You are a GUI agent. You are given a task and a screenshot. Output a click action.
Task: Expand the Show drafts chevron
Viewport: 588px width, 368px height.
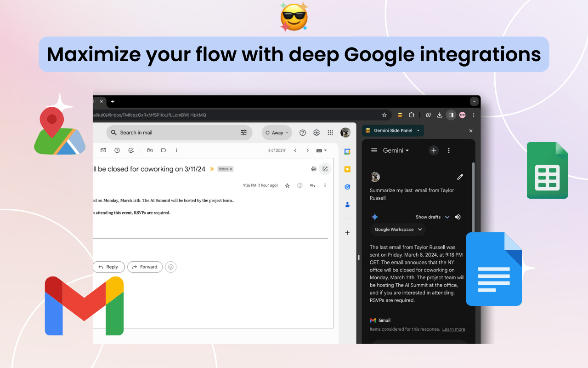tap(447, 217)
